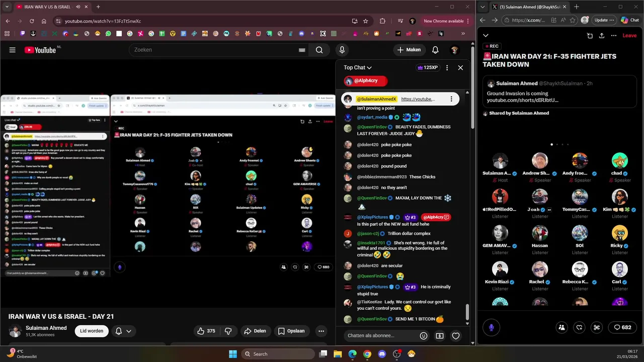Viewport: 644px width, 362px height.
Task: Click the Lid worden join button
Action: (x=92, y=331)
